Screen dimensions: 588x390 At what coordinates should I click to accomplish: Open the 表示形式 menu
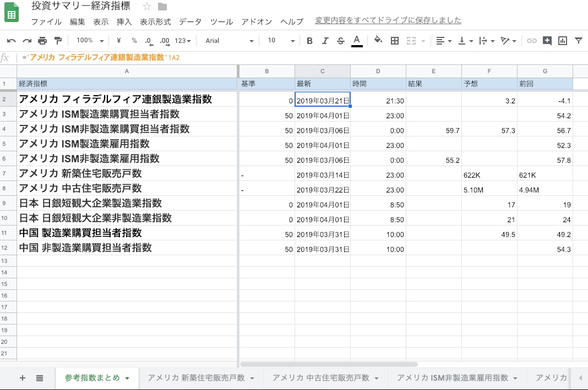coord(155,22)
